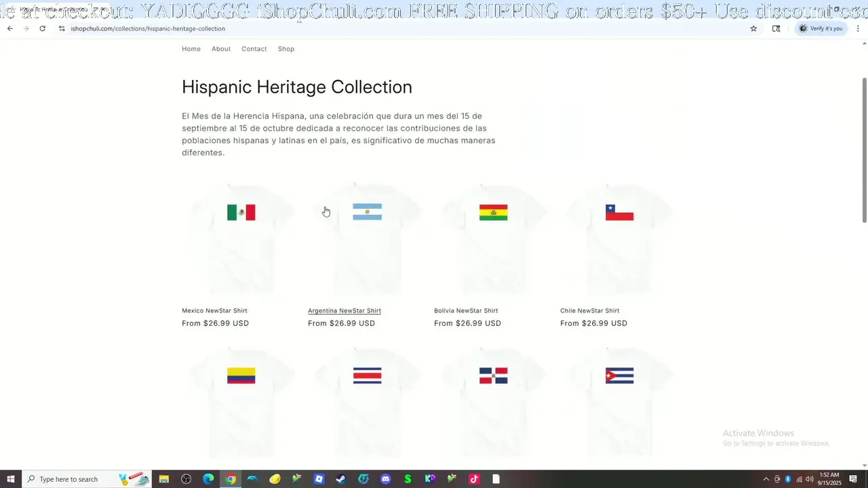Click the Hispanic Heritage Collection heading
The image size is (868, 488).
pos(297,87)
